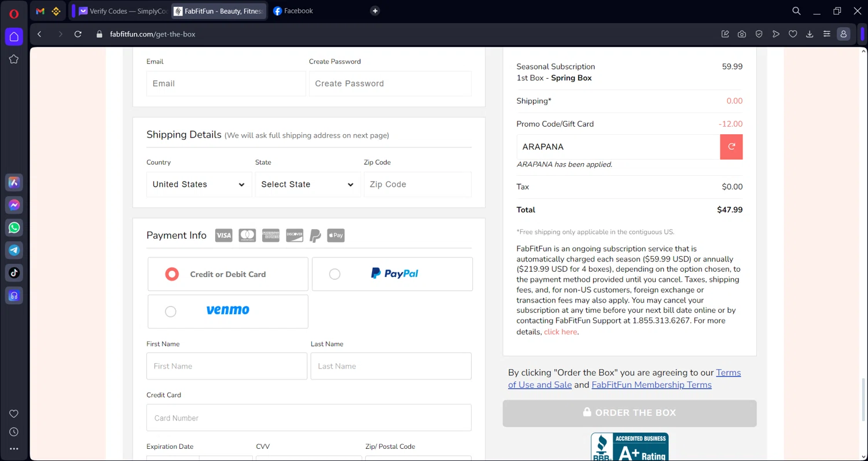Open Messenger in the sidebar
This screenshot has width=868, height=461.
[x=14, y=205]
